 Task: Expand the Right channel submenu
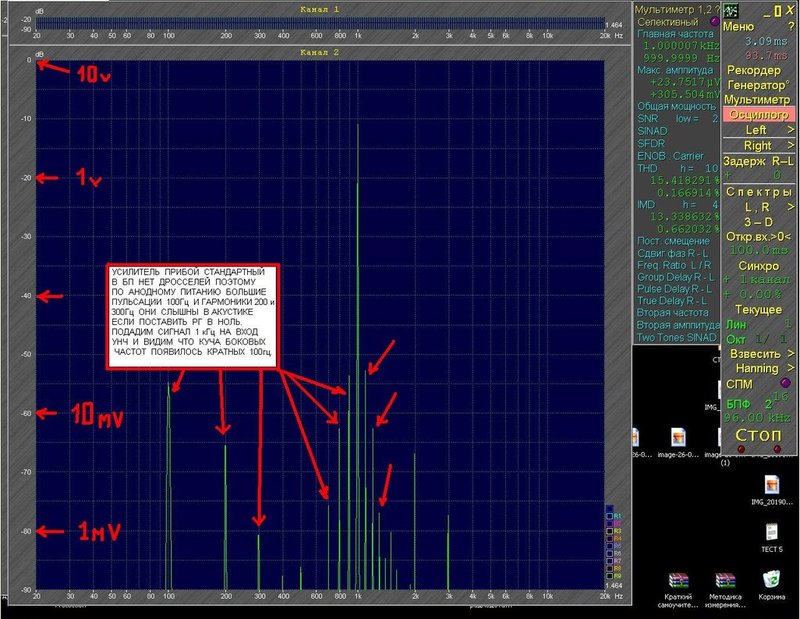(x=758, y=145)
